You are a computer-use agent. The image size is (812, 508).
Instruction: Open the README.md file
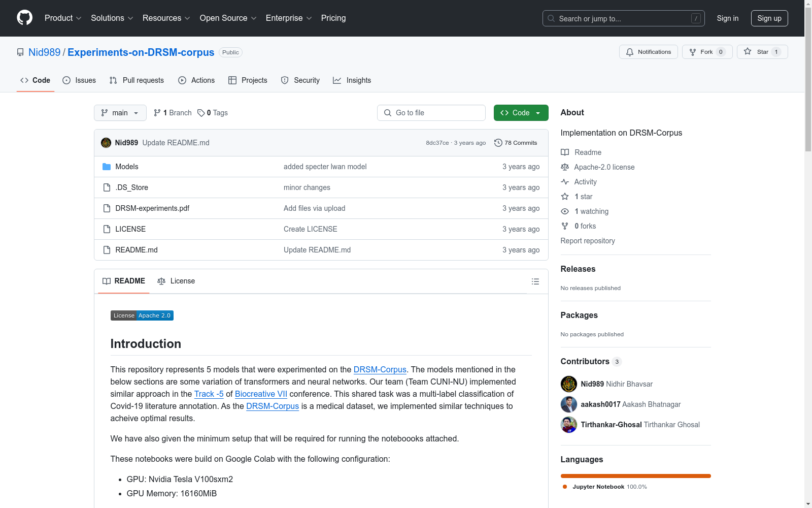[x=137, y=250]
